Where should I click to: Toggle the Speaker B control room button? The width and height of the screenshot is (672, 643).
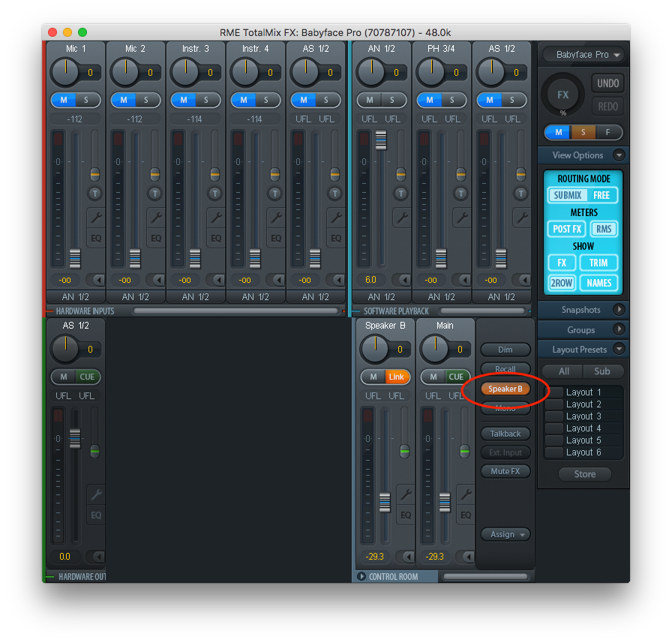(505, 389)
